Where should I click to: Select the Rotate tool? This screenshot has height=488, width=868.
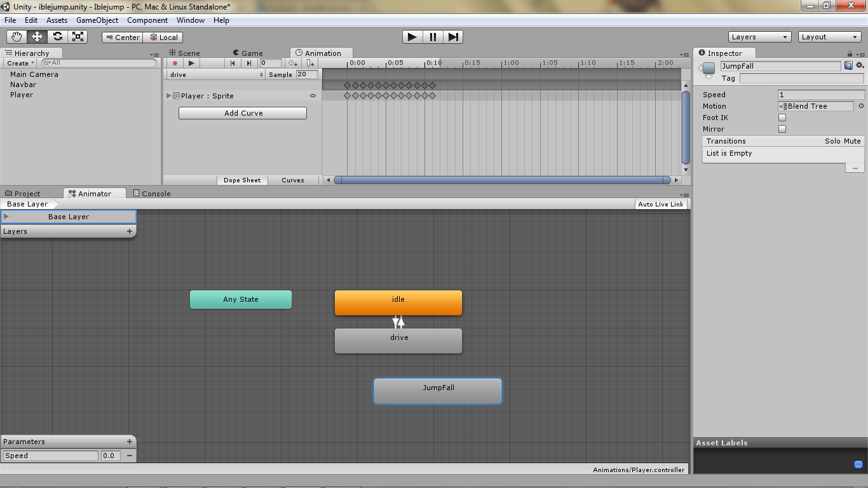pyautogui.click(x=57, y=36)
